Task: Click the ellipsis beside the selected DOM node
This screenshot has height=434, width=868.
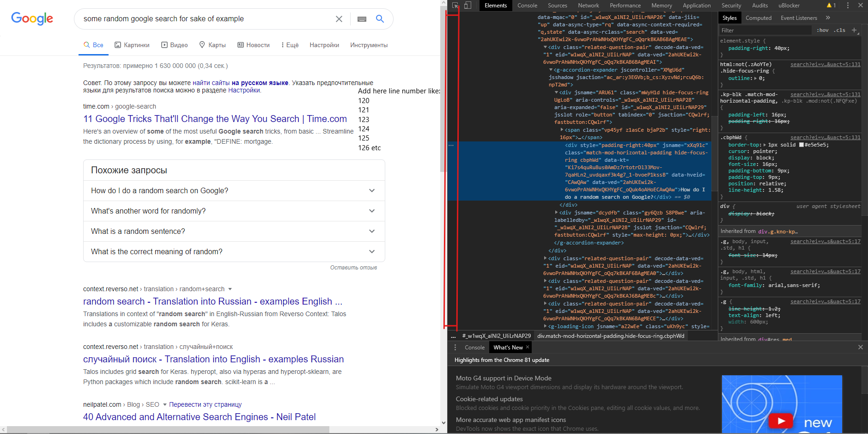Action: click(x=451, y=145)
